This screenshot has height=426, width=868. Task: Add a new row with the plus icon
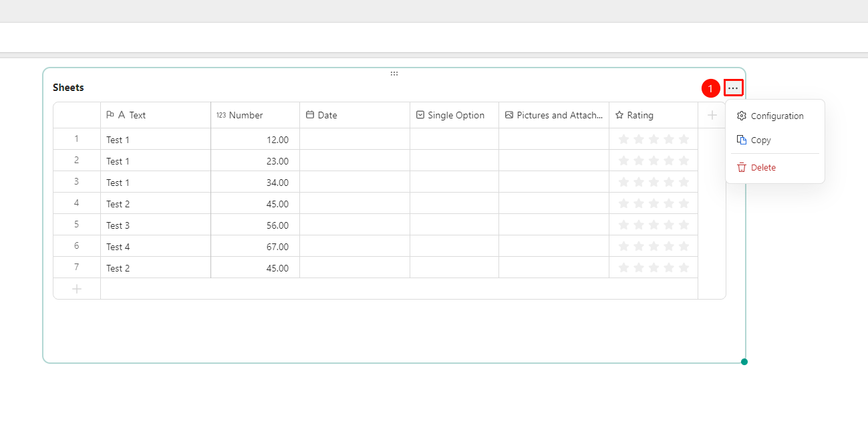click(x=77, y=289)
